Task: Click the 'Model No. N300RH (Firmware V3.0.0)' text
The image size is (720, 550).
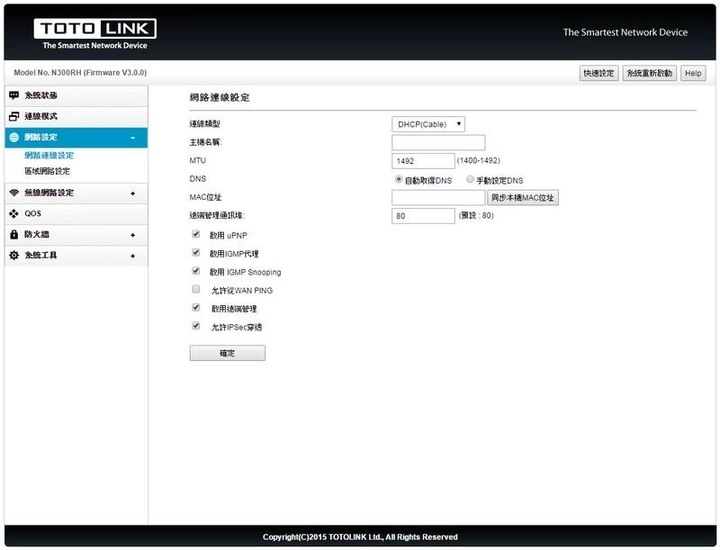Action: [80, 73]
